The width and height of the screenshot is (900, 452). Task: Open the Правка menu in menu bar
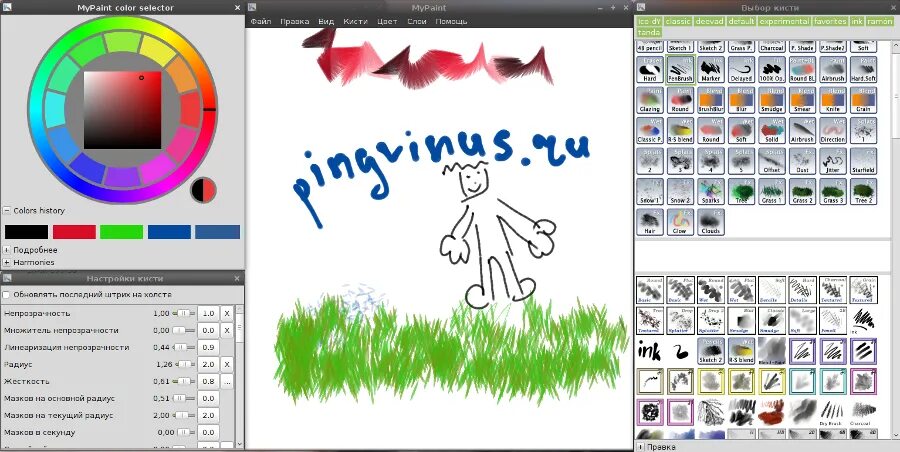[294, 21]
